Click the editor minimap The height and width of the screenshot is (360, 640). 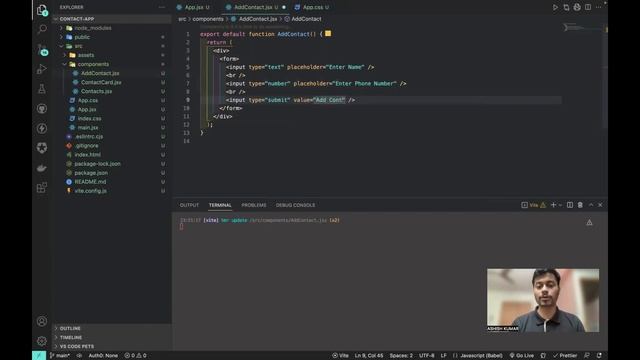click(x=583, y=28)
